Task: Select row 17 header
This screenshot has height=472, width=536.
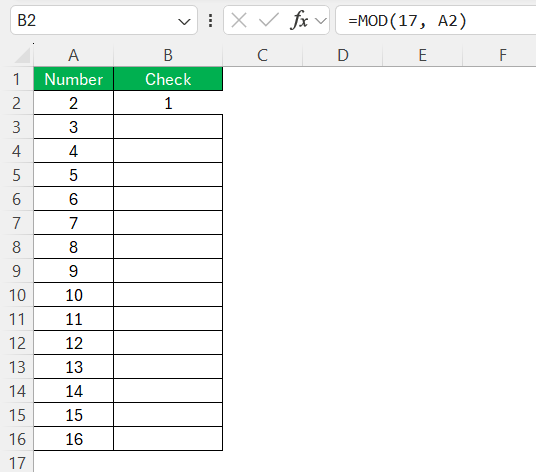Action: [x=16, y=462]
